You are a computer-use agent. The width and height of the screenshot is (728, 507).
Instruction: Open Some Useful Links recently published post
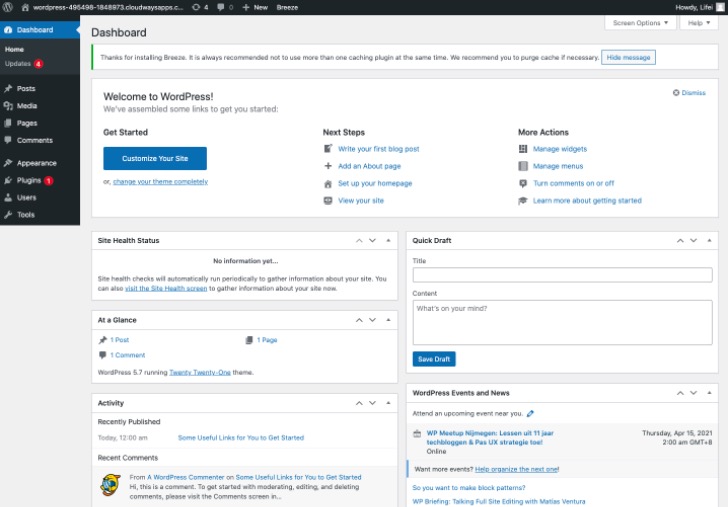(x=241, y=437)
